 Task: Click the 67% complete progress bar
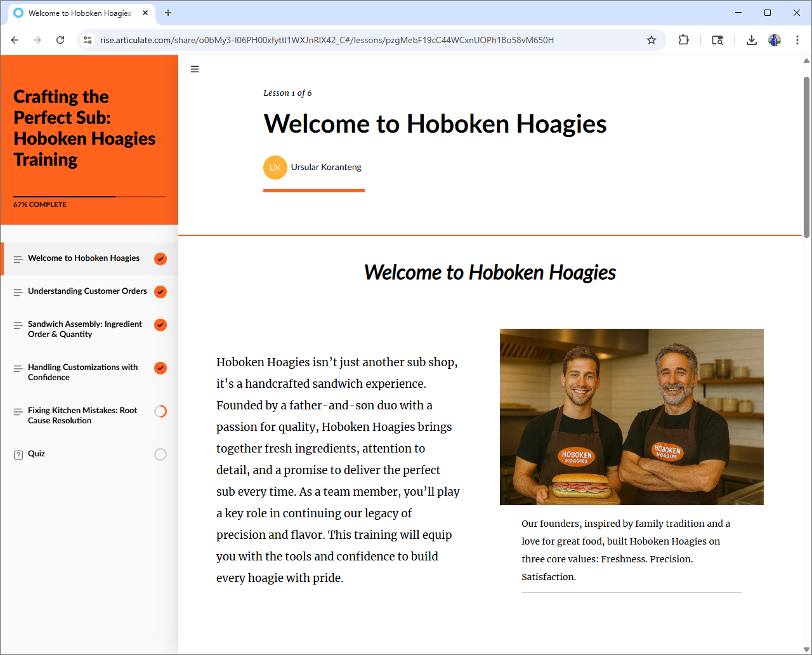(89, 197)
